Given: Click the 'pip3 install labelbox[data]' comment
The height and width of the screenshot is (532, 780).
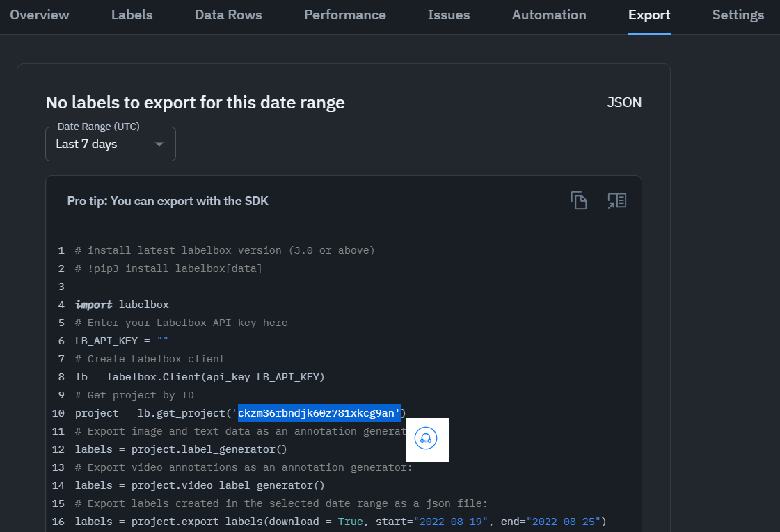Looking at the screenshot, I should click(x=168, y=268).
